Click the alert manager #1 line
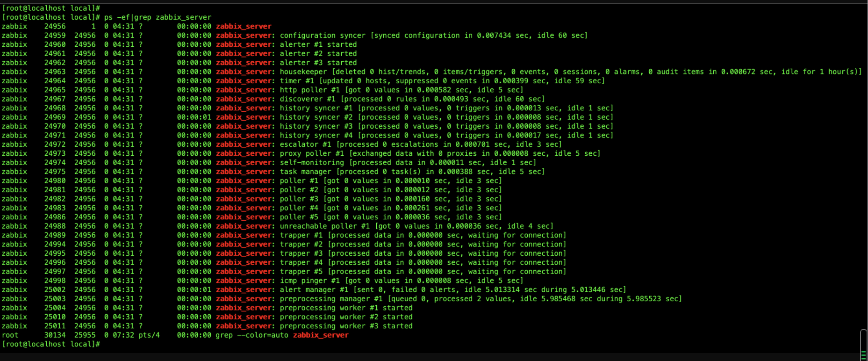 (314, 289)
